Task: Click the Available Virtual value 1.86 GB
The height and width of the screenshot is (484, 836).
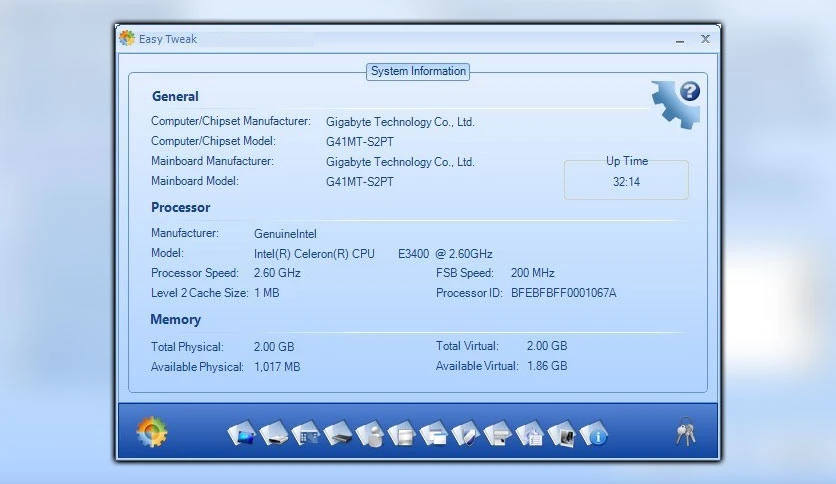Action: click(x=547, y=366)
